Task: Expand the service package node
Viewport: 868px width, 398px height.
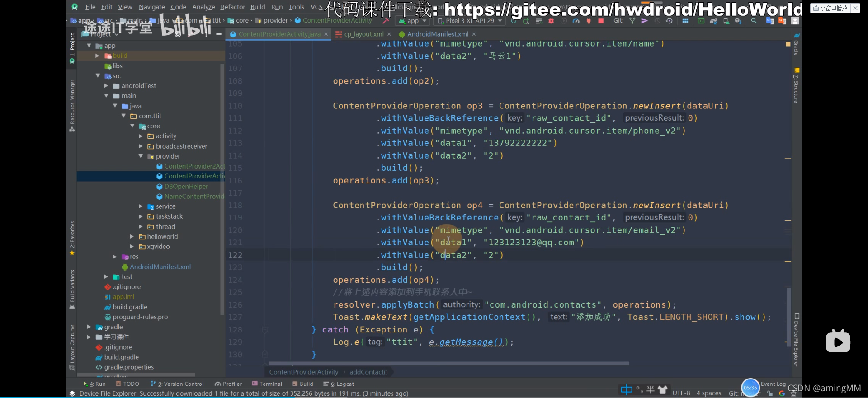Action: [x=141, y=206]
